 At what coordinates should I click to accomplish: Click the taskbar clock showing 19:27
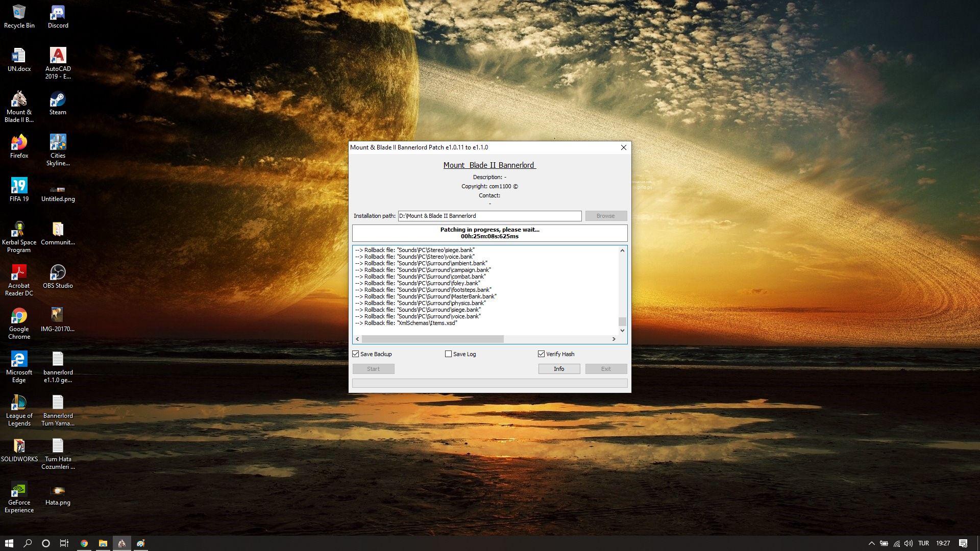943,543
